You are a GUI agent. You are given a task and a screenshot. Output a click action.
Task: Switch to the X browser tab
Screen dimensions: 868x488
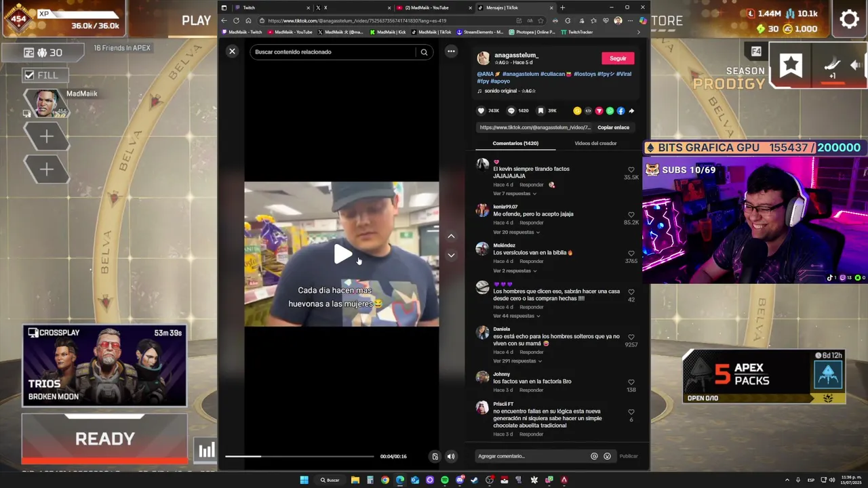pyautogui.click(x=353, y=7)
